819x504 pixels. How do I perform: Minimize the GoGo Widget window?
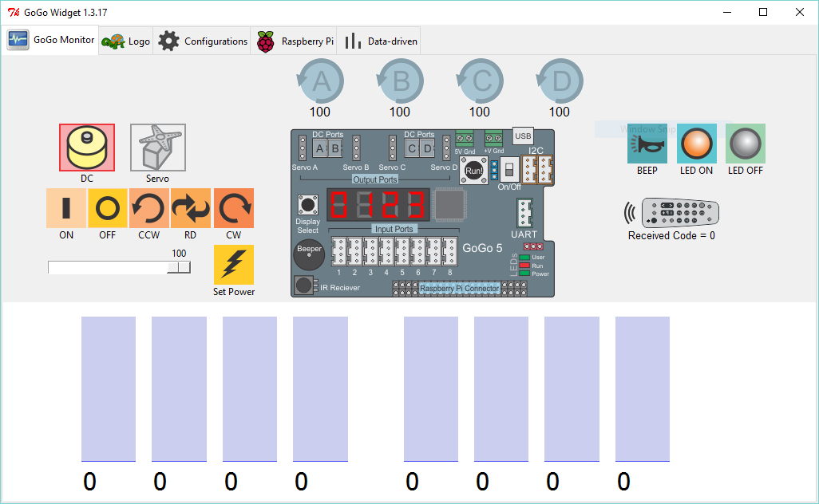pyautogui.click(x=727, y=12)
